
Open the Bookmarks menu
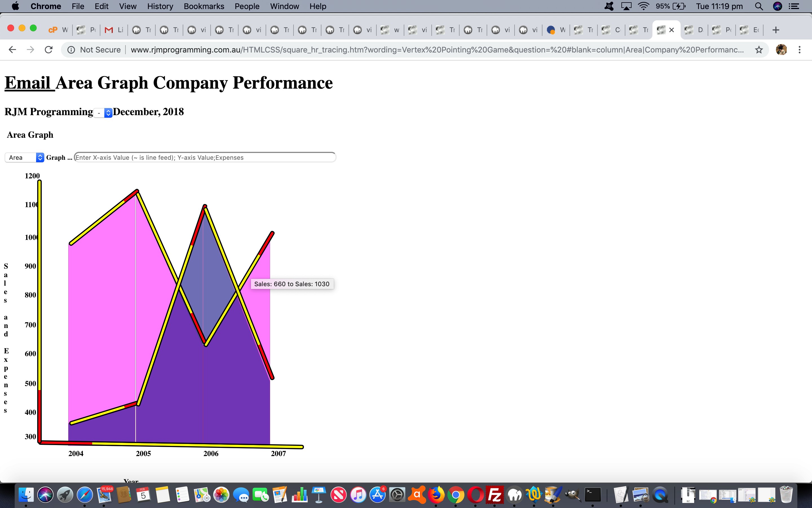coord(204,6)
